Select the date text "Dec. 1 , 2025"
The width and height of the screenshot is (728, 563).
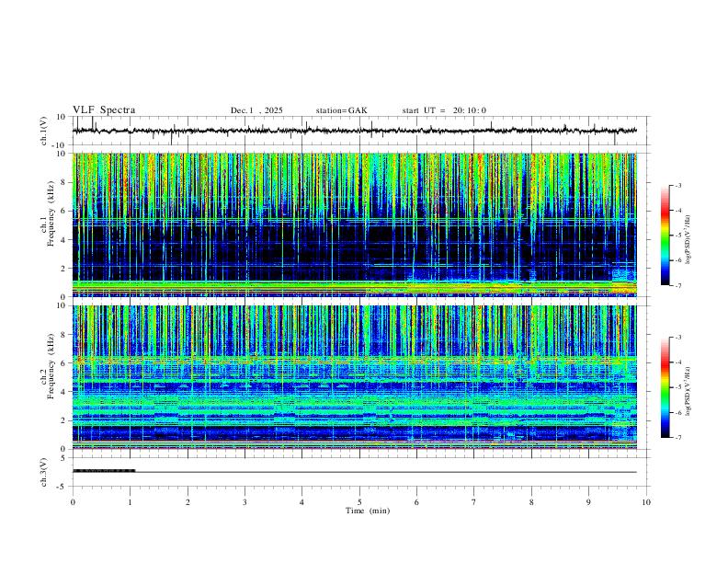click(256, 110)
